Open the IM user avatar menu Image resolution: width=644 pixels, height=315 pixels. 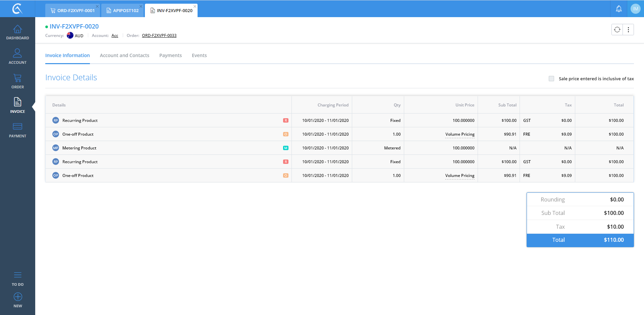(x=635, y=9)
